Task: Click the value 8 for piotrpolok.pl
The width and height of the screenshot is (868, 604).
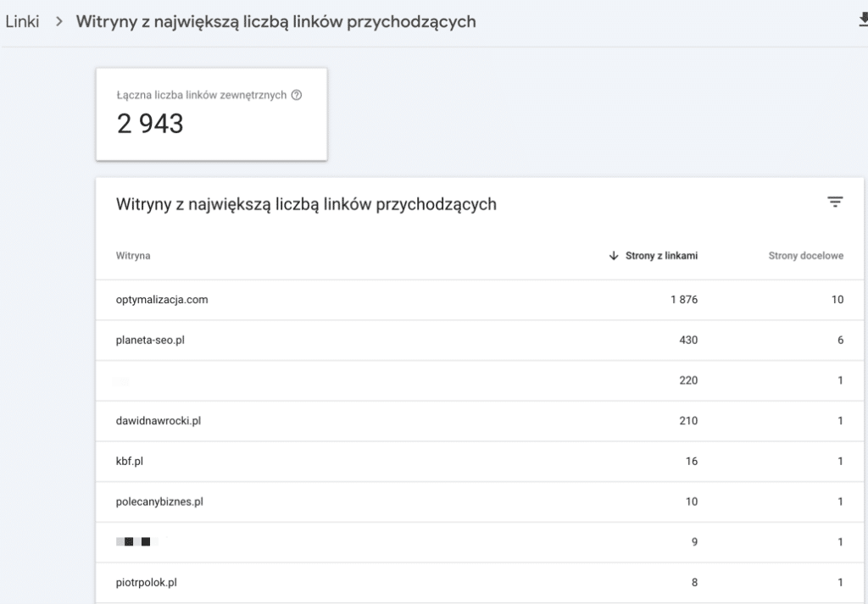Action: (x=694, y=583)
